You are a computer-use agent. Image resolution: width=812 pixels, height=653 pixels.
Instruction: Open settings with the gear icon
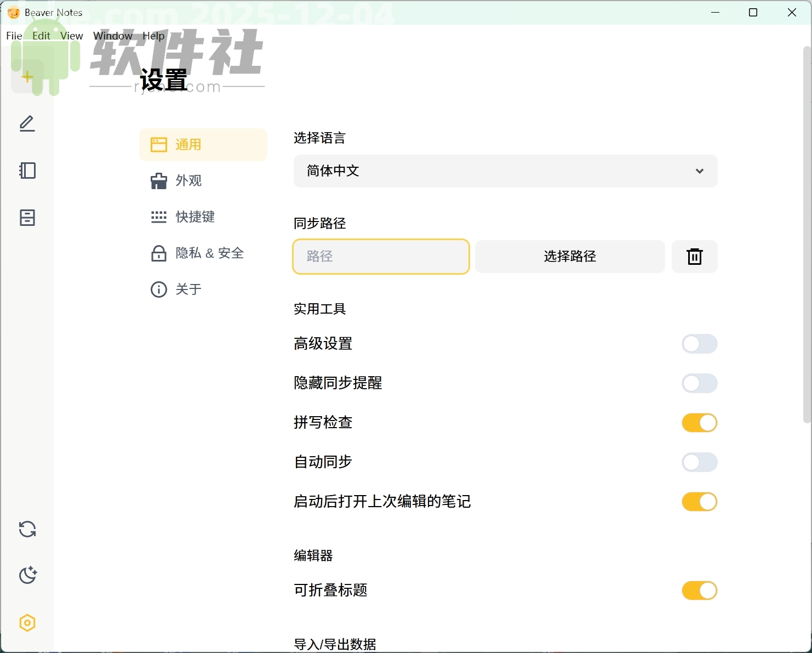coord(27,623)
